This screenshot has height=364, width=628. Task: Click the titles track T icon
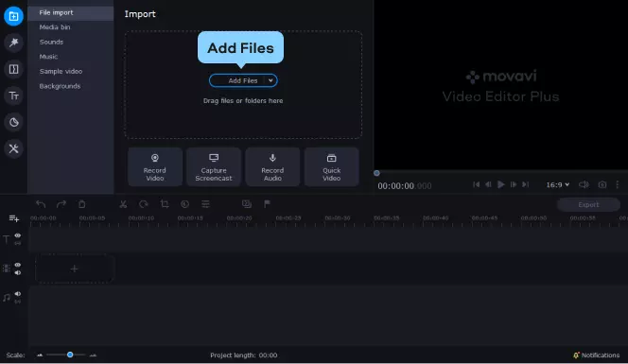[x=7, y=239]
